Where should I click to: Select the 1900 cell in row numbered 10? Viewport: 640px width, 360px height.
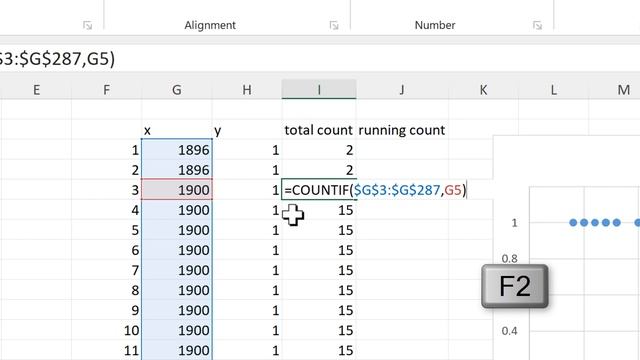click(177, 330)
